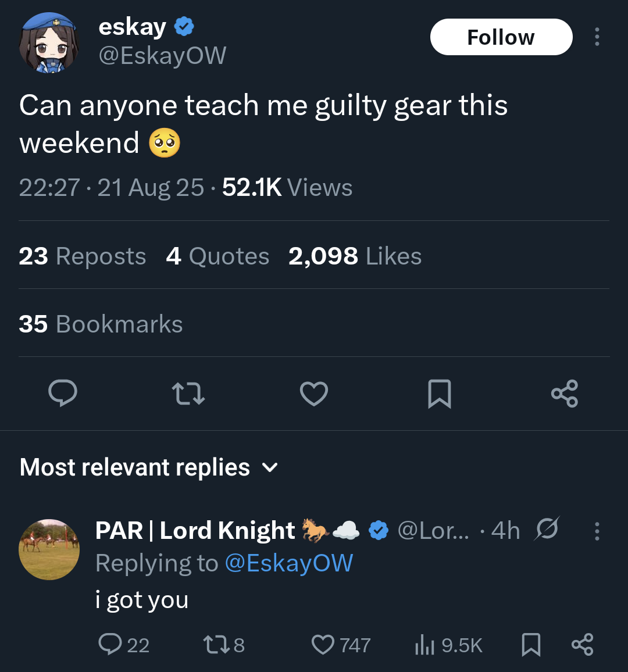Share eskay's main post
The width and height of the screenshot is (628, 672).
point(564,394)
